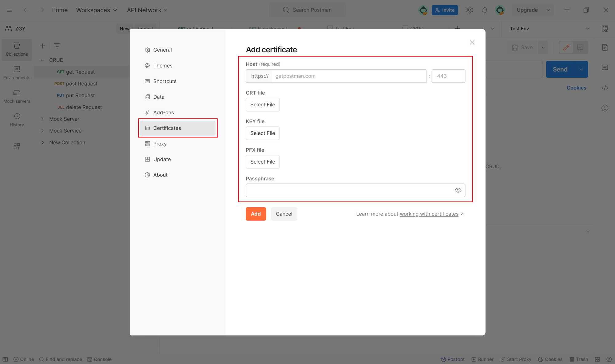Select File for PFX file

coord(263,162)
